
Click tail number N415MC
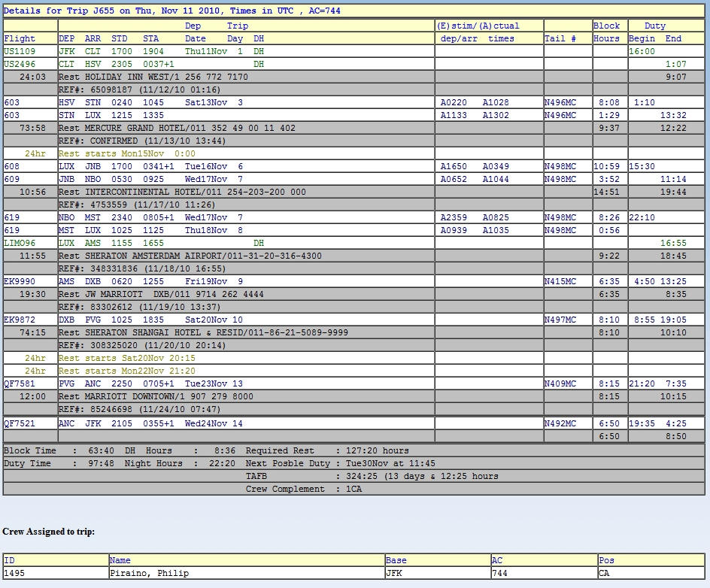coord(560,282)
